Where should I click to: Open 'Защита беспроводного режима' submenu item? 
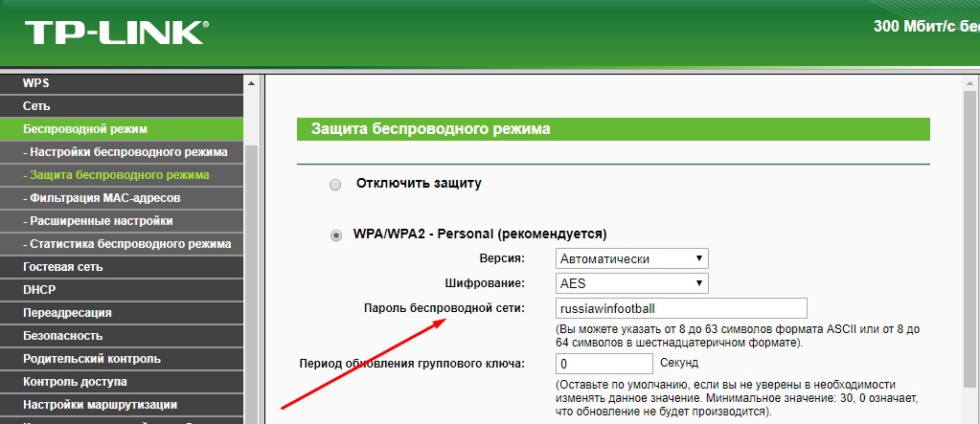pos(117,175)
